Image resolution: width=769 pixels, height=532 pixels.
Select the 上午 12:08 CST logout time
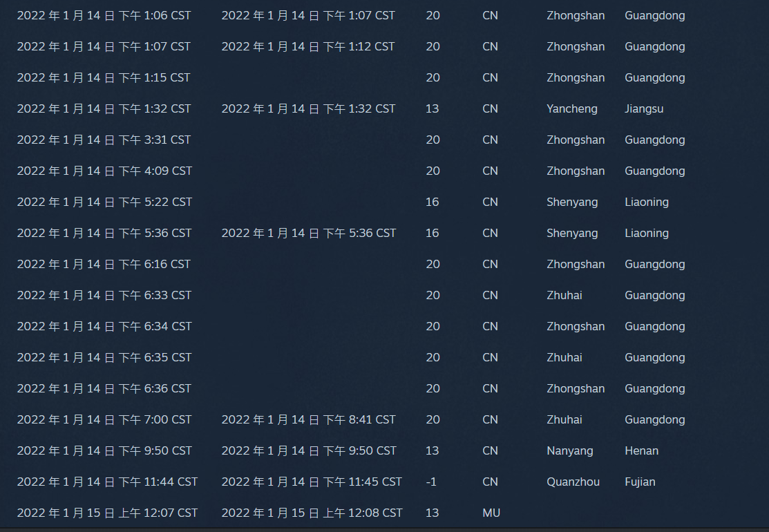[312, 513]
